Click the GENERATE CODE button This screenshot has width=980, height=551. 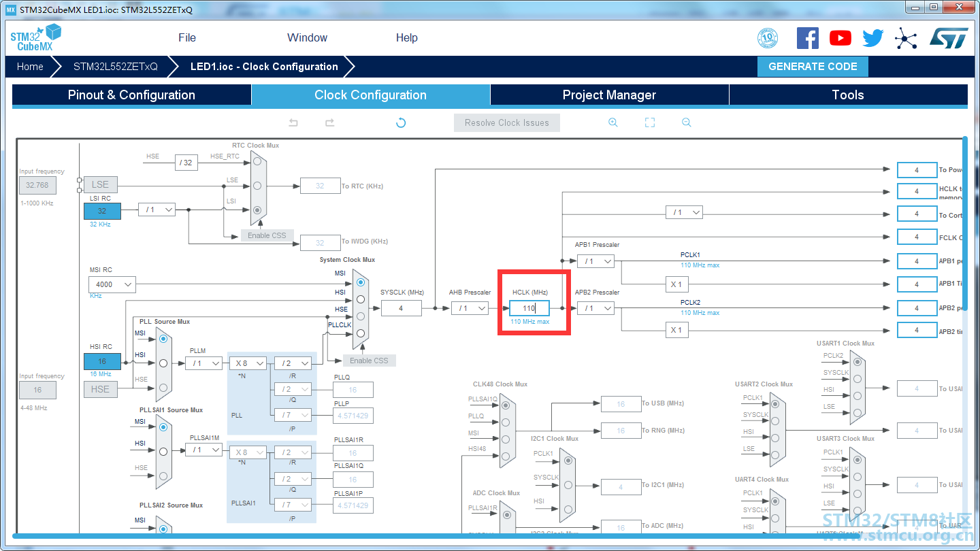(x=813, y=67)
